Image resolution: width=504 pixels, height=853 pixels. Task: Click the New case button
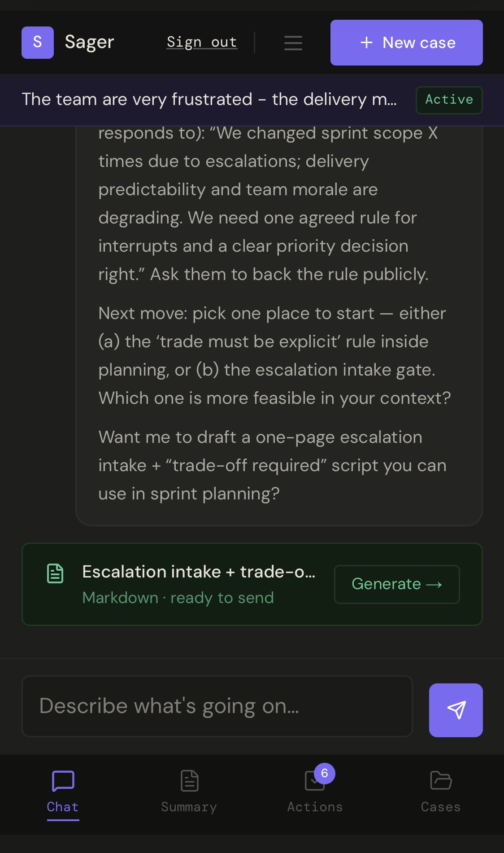(x=407, y=43)
